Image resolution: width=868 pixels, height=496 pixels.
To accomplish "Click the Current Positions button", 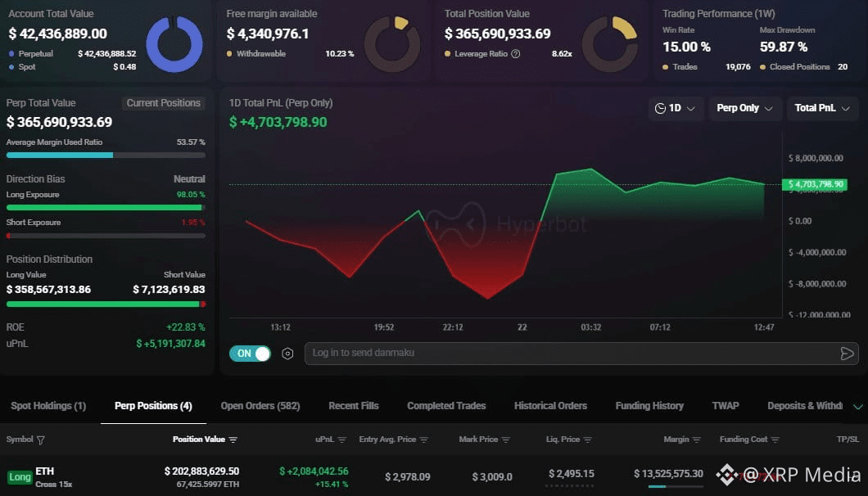I will (x=163, y=103).
